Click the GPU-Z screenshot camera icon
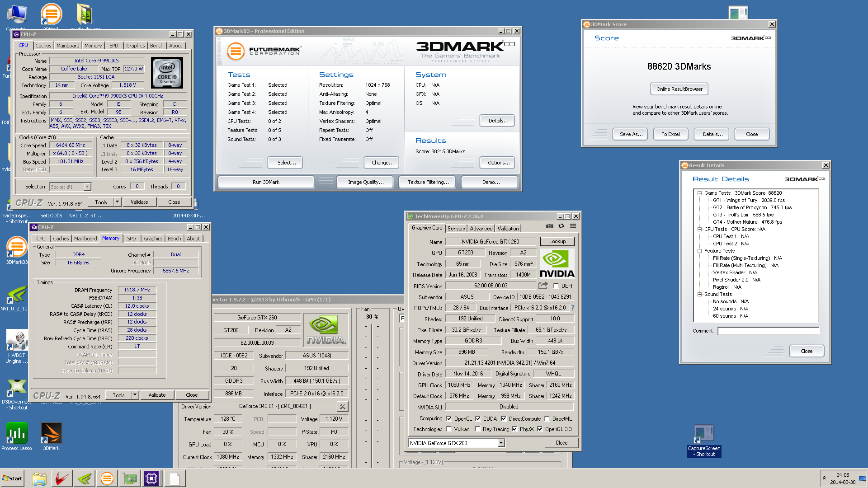 coord(549,226)
